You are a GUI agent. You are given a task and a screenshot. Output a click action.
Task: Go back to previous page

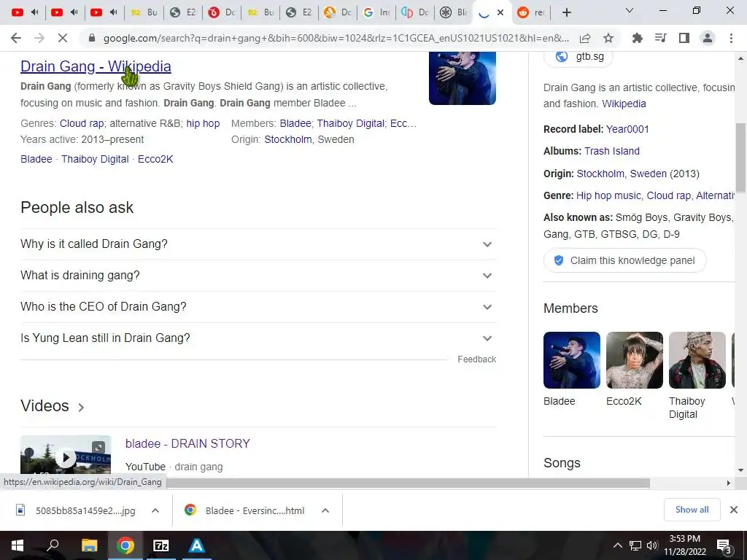(x=16, y=38)
